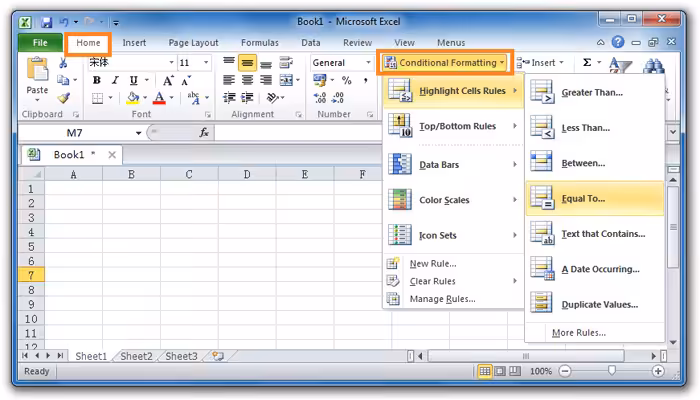The image size is (700, 400).
Task: Click the Format Painter brush icon
Action: [63, 98]
